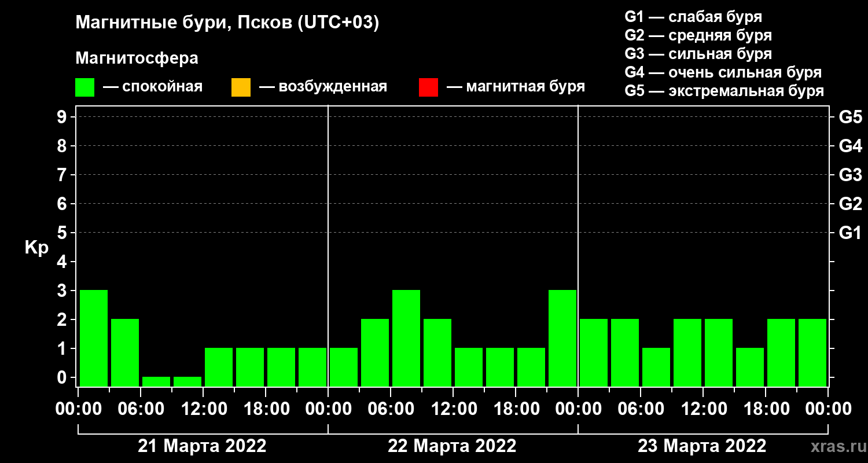Viewport: 868px width, 463px height.
Task: Click the 'G1' label on the right axis
Action: pyautogui.click(x=850, y=233)
